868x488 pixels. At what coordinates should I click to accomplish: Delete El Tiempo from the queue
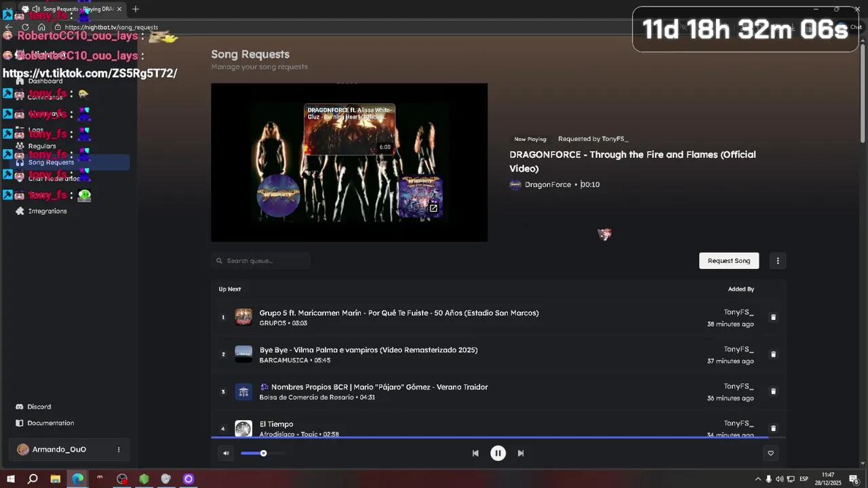coord(773,428)
